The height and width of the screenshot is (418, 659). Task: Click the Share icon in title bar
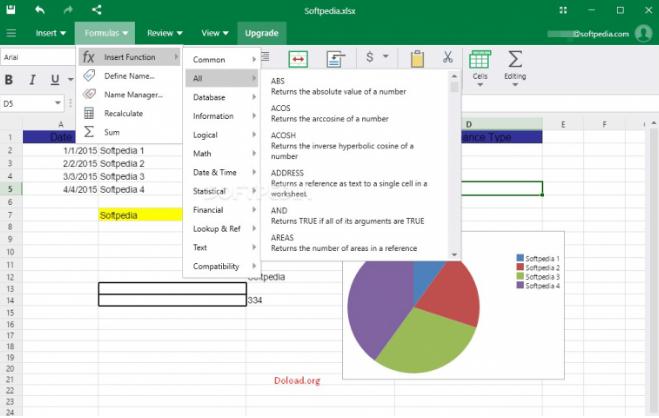(97, 10)
